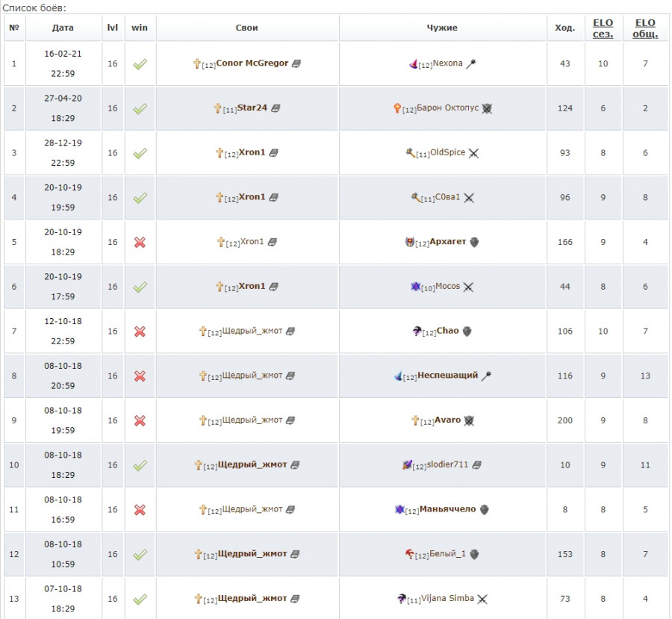Open the 'ELO сез.' column header link
The height and width of the screenshot is (619, 672).
tap(603, 28)
